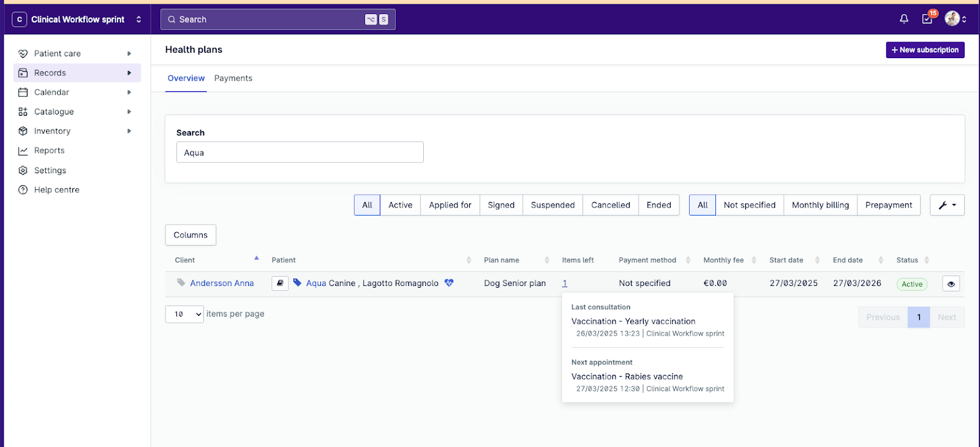The height and width of the screenshot is (447, 980).
Task: Click the patient record book icon
Action: pyautogui.click(x=280, y=283)
